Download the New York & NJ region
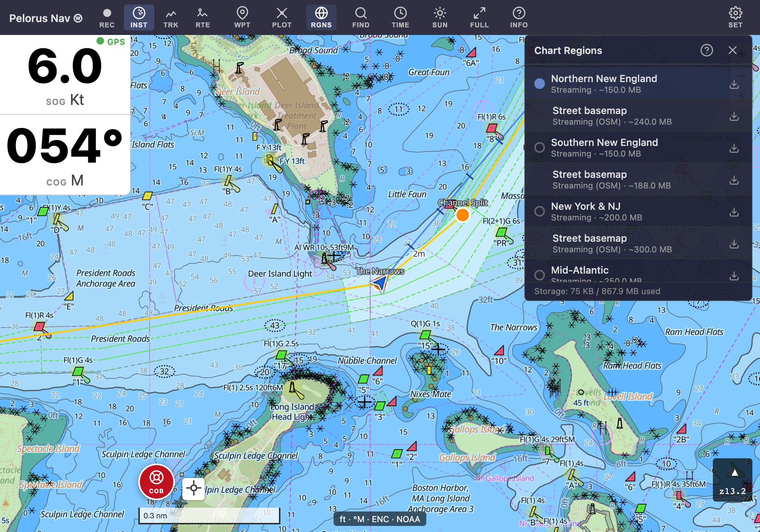Viewport: 760px width, 532px height. click(x=734, y=212)
